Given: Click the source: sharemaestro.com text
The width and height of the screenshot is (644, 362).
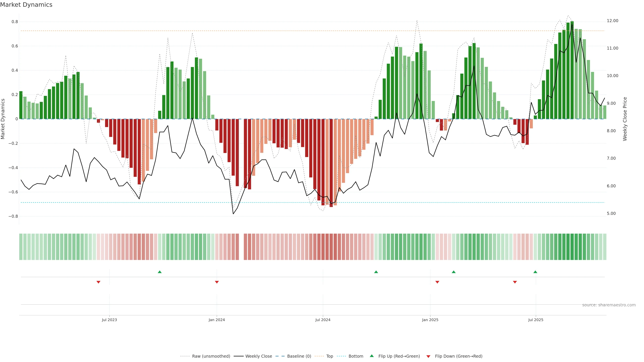Looking at the screenshot, I should (609, 305).
